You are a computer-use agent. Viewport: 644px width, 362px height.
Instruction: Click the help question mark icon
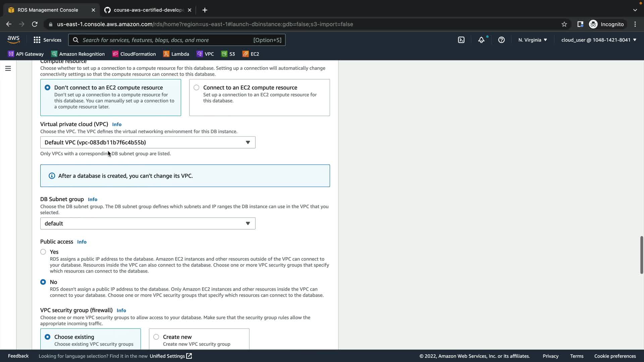(501, 40)
